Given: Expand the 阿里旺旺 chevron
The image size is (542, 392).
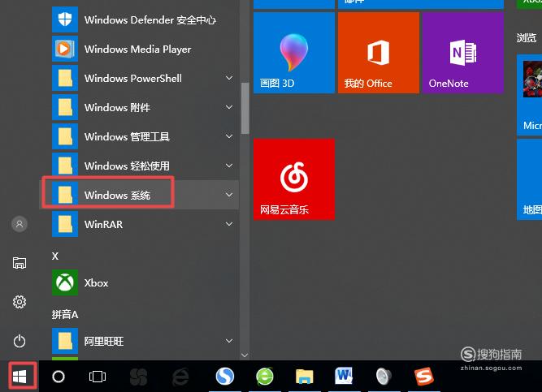Looking at the screenshot, I should [229, 341].
